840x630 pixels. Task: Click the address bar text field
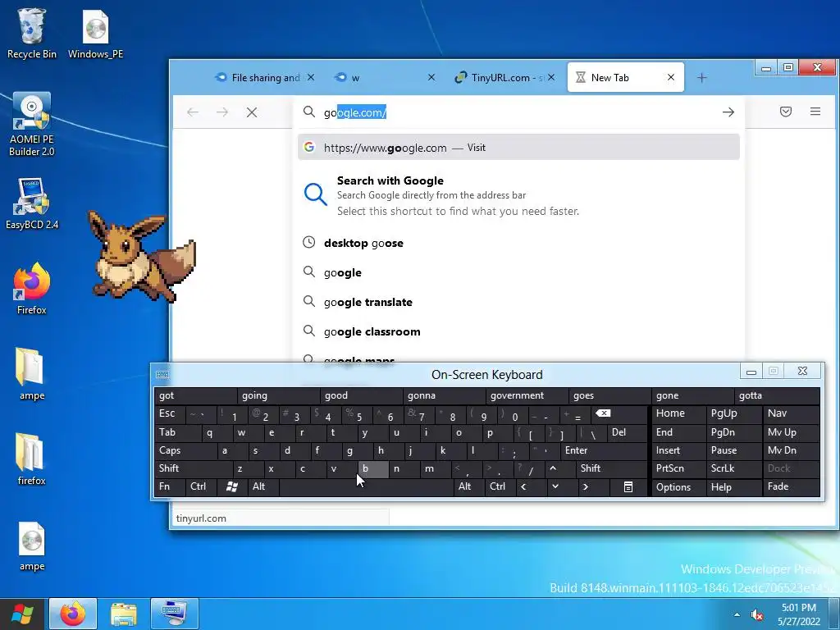[518, 112]
